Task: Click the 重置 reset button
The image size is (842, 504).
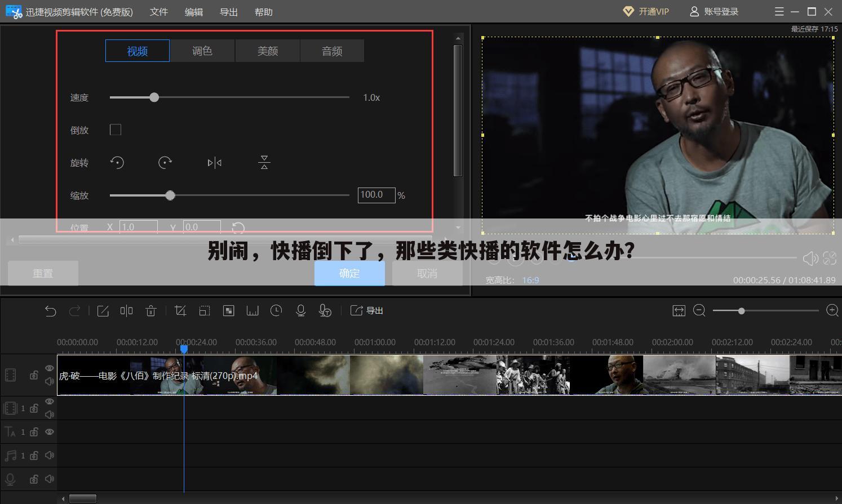Action: pos(43,273)
